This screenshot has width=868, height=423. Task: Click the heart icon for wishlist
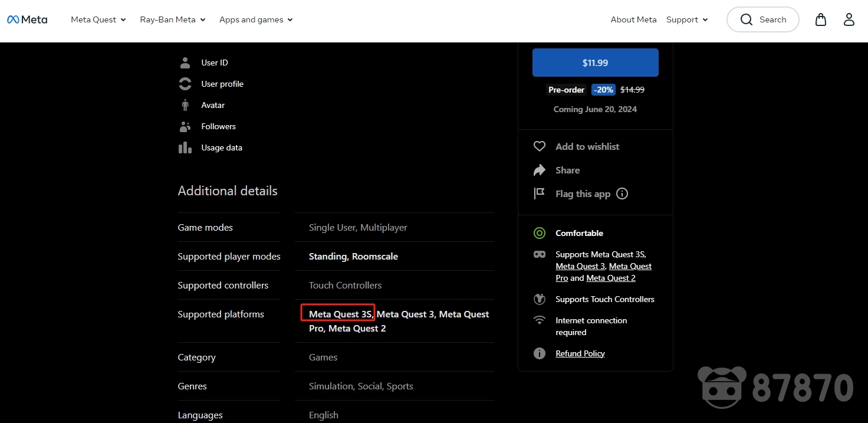(539, 146)
